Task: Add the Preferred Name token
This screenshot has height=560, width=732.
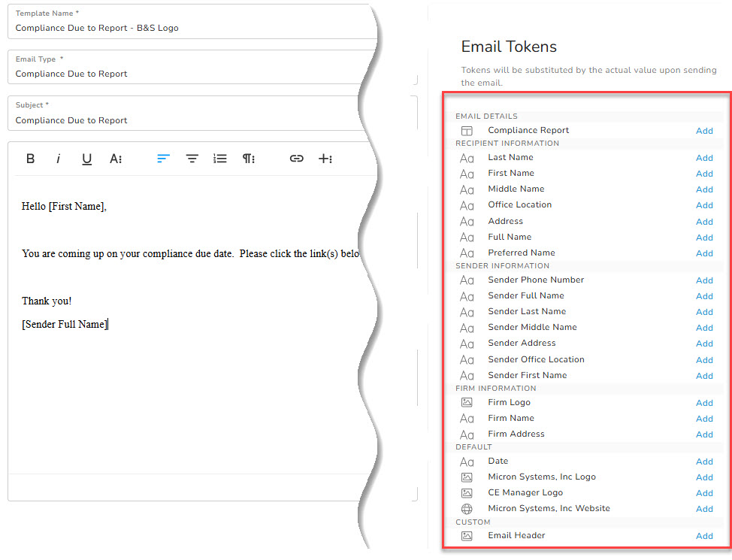Action: point(704,253)
